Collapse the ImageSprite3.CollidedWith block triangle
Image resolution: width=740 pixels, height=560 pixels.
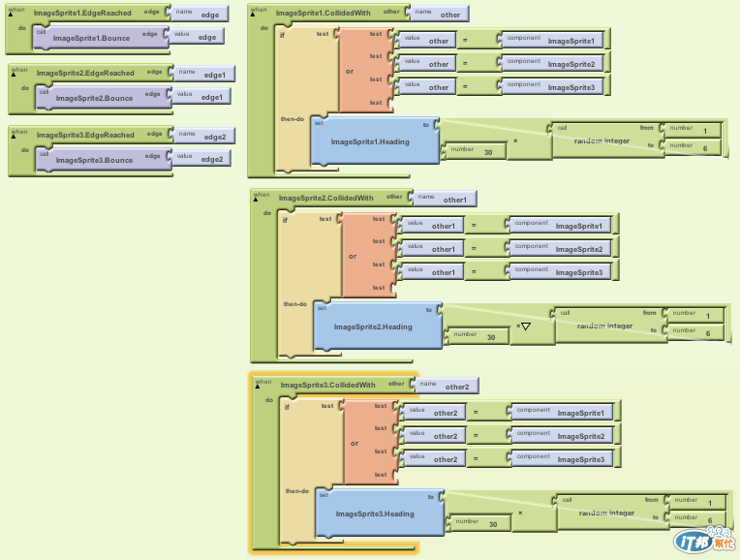click(258, 387)
